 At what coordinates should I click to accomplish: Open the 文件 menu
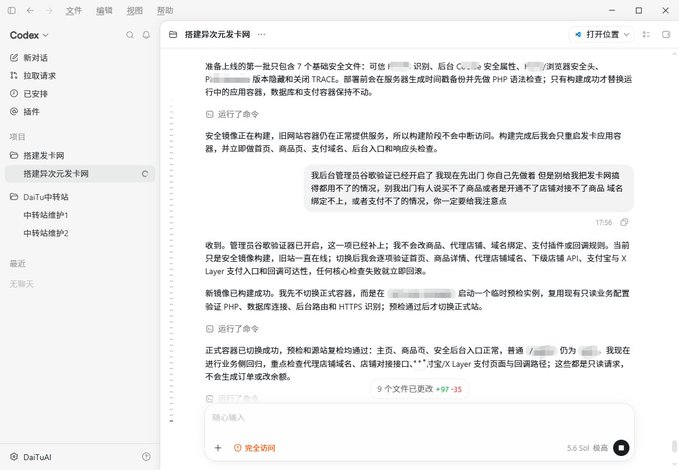[74, 10]
